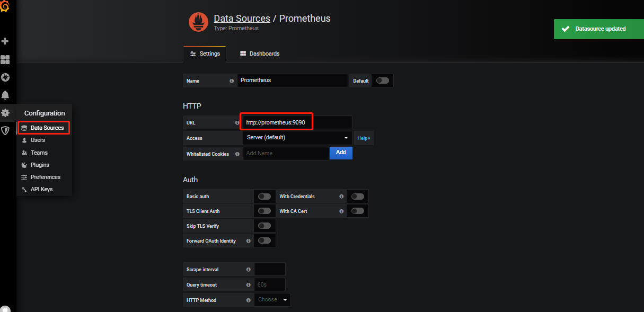Image resolution: width=644 pixels, height=312 pixels.
Task: Click the HTTP Method info icon
Action: 249,300
